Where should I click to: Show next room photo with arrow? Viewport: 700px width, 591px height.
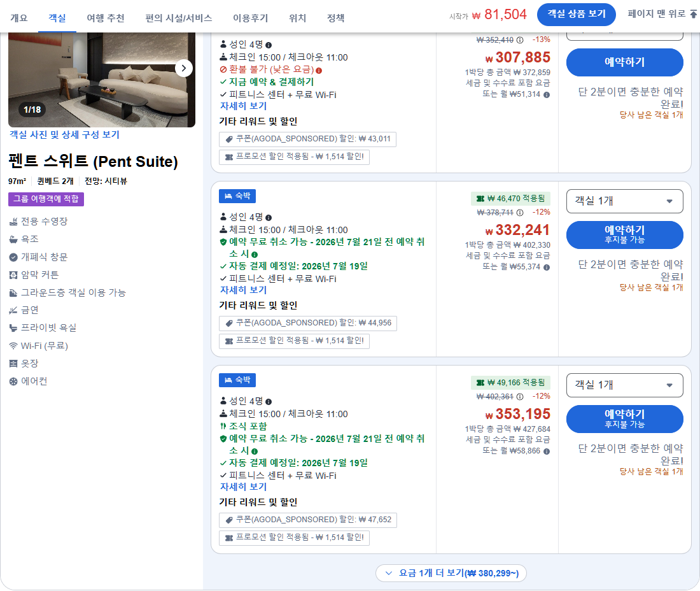(x=183, y=68)
